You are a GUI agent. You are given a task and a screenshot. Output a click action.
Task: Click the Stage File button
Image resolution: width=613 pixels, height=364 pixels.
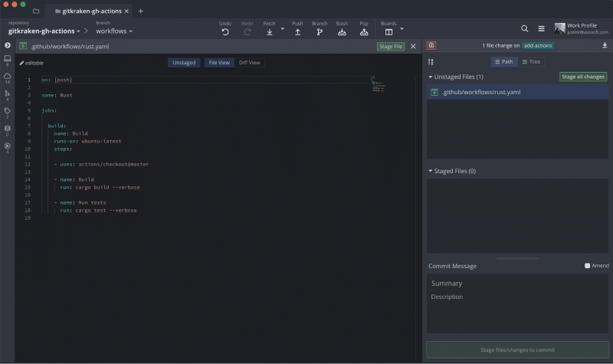click(391, 46)
